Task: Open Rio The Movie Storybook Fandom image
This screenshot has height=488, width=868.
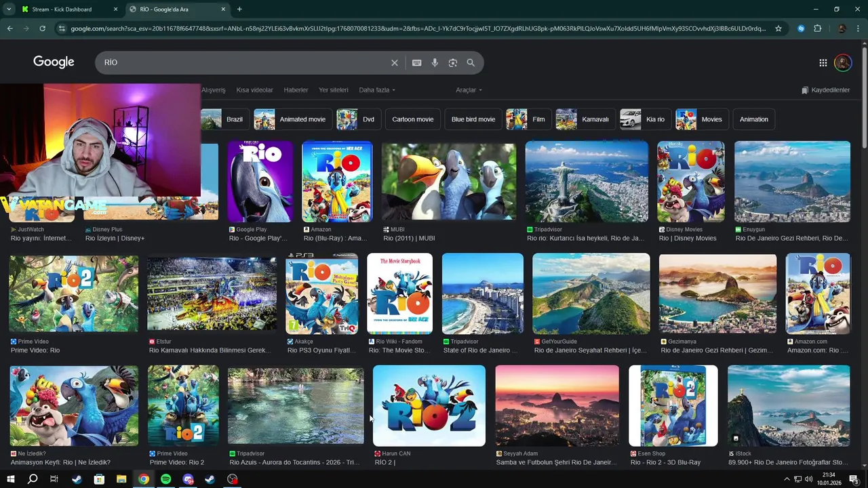Action: [x=399, y=293]
